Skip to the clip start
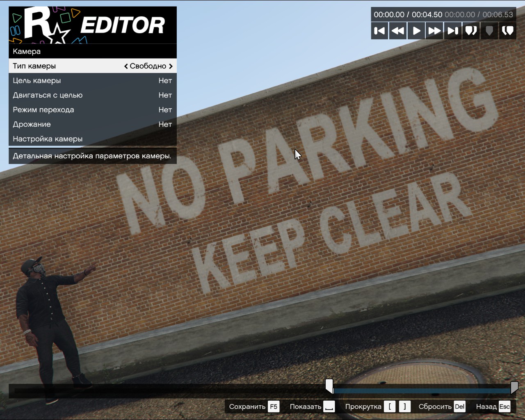Screen dimensions: 525x420 380,31
